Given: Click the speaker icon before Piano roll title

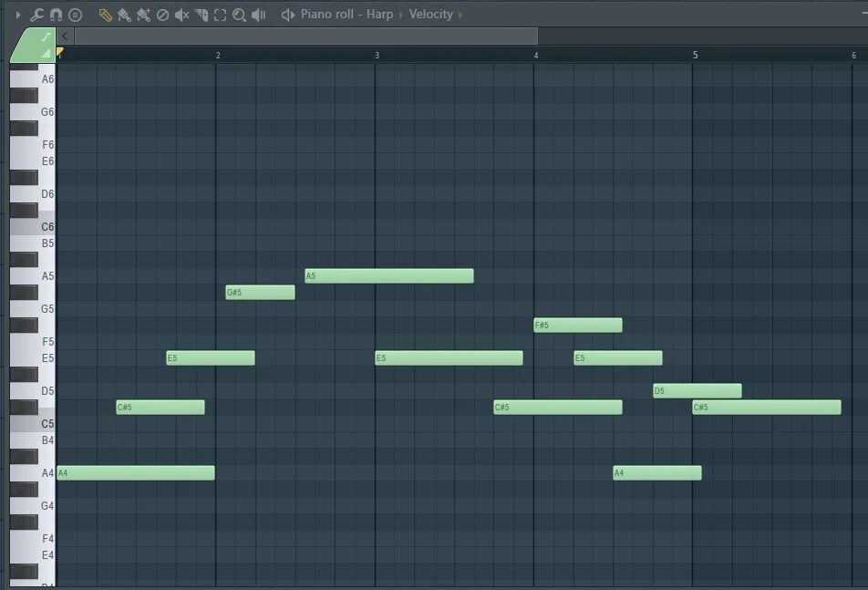Looking at the screenshot, I should 288,15.
